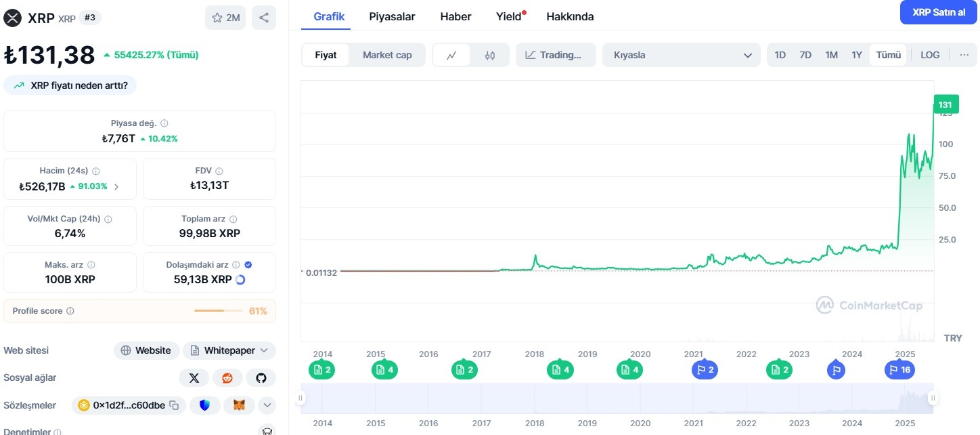980x435 pixels.
Task: Click circulating supply progress ring icon
Action: click(x=240, y=280)
